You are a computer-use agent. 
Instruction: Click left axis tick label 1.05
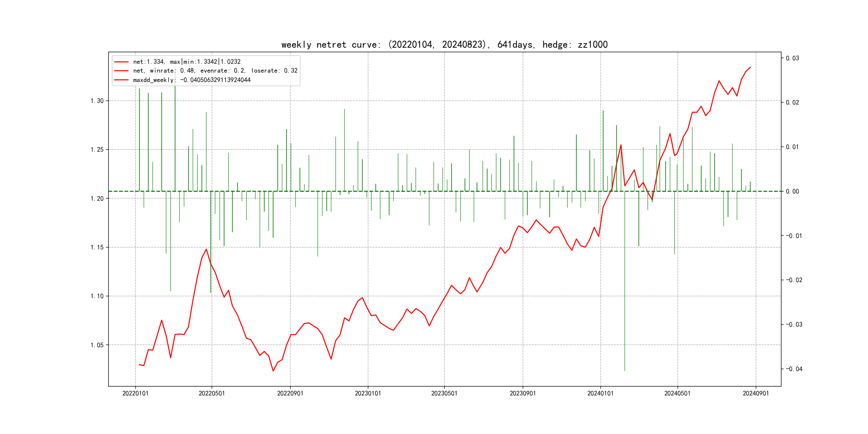[97, 345]
